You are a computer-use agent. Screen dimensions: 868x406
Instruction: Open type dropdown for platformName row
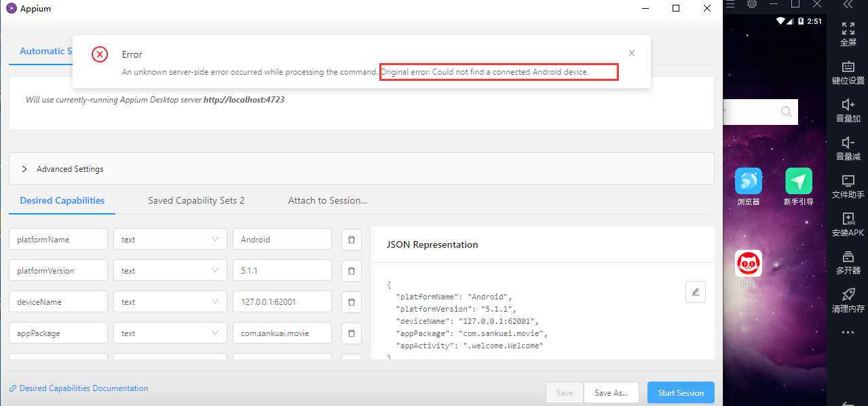170,240
